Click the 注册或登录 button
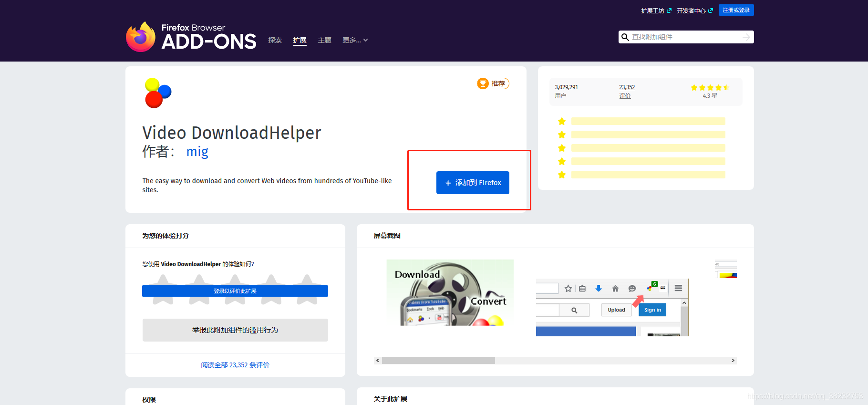 (736, 10)
